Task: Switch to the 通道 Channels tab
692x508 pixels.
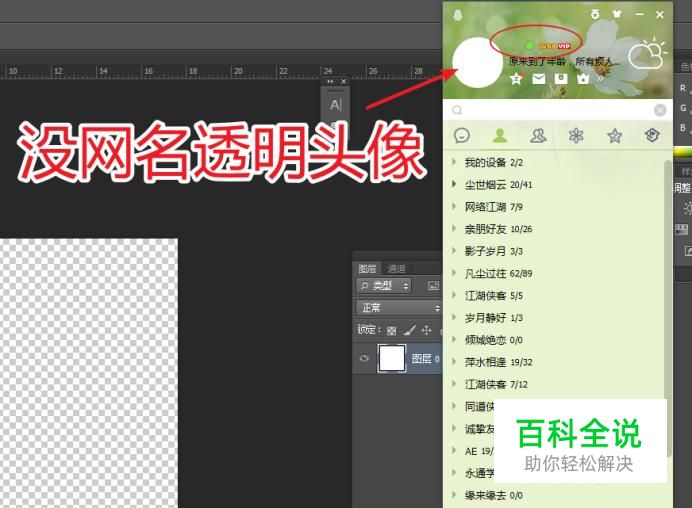Action: click(x=396, y=268)
